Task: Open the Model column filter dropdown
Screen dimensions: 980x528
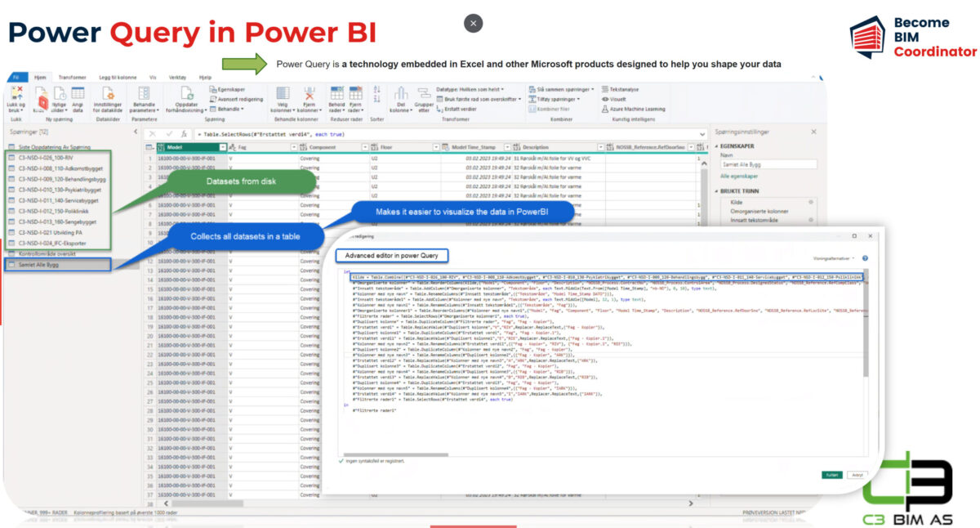Action: click(x=223, y=147)
